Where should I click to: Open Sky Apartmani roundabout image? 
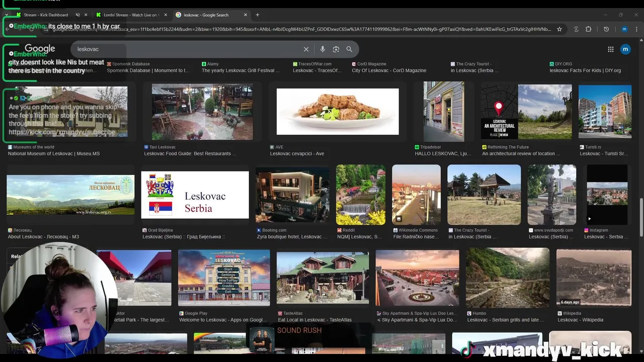tap(417, 278)
